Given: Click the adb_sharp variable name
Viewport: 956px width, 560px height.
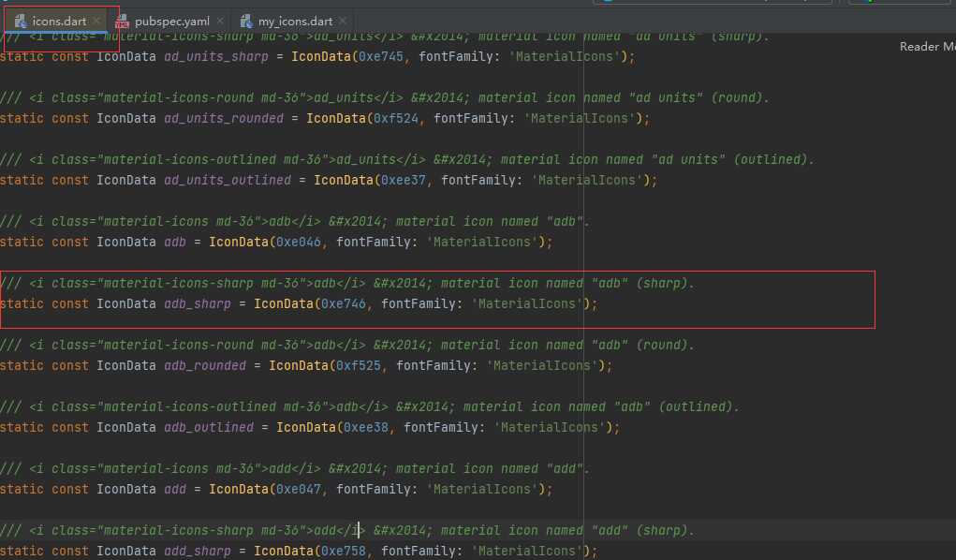Looking at the screenshot, I should (197, 303).
